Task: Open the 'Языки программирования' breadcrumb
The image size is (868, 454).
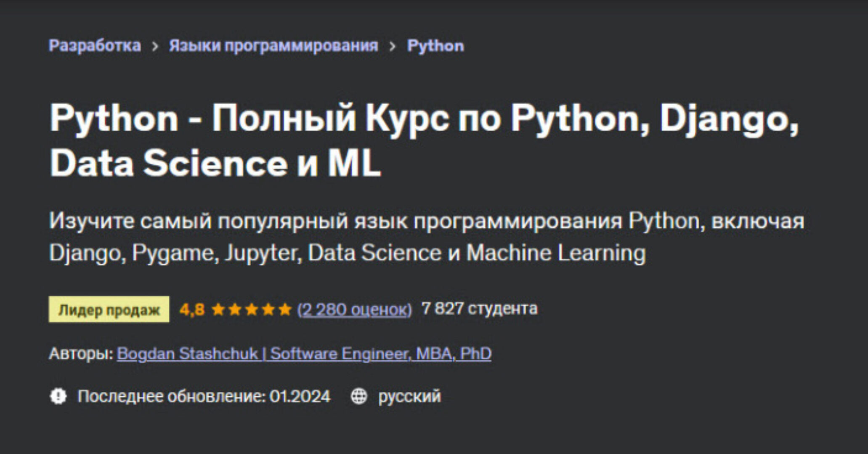Action: tap(273, 45)
